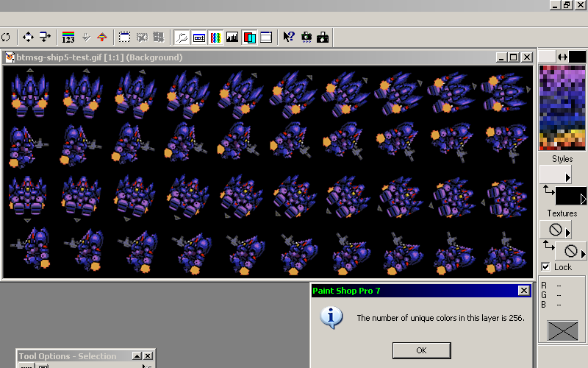The width and height of the screenshot is (588, 368).
Task: Click the dialog's unique colors message text
Action: click(440, 318)
